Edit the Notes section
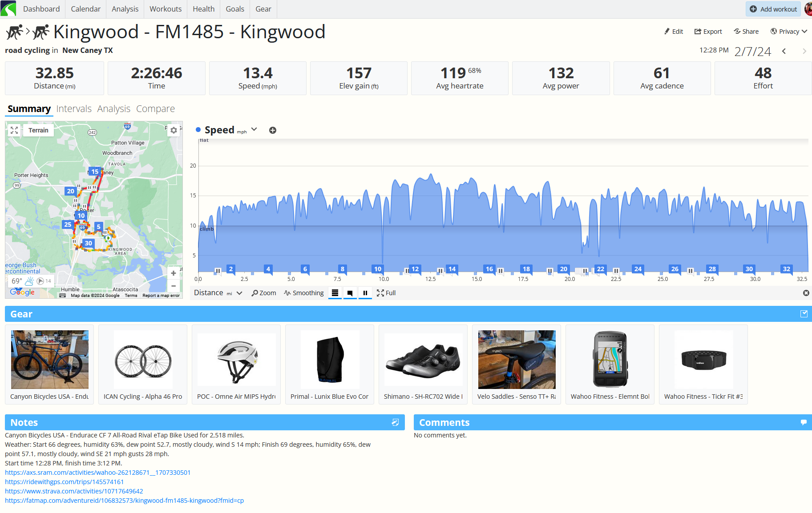Image resolution: width=812 pixels, height=513 pixels. pos(395,422)
